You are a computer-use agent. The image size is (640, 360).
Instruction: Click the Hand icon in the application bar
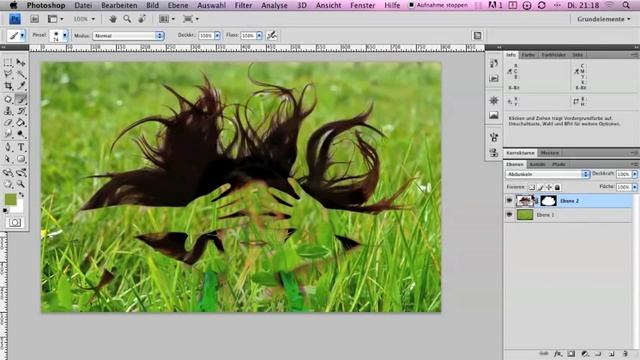click(113, 19)
